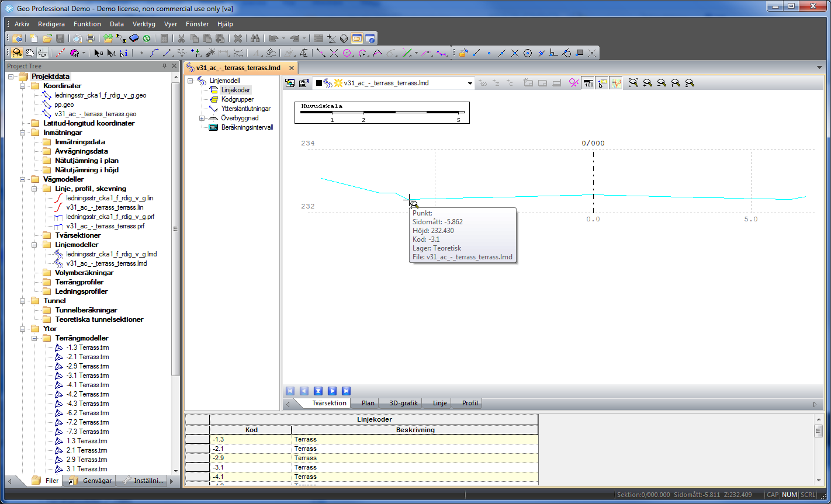Click the print icon in the toolbar
831x504 pixels.
tap(91, 39)
